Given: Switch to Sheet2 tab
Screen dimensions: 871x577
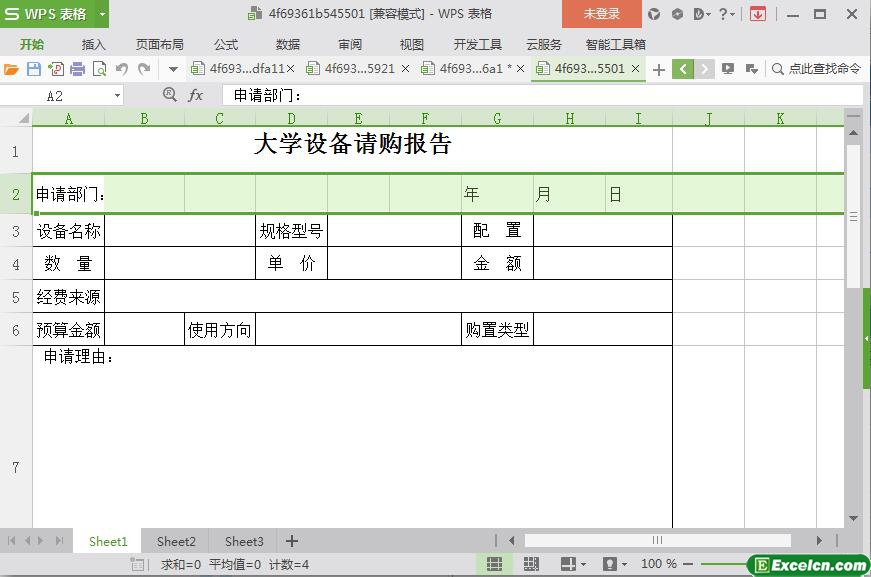Looking at the screenshot, I should [x=176, y=541].
